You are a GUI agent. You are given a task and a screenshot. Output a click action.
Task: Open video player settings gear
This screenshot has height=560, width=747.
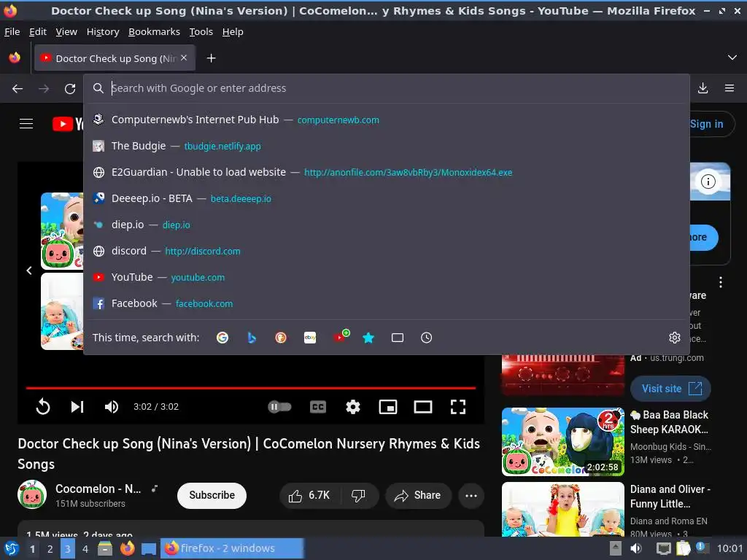[353, 407]
